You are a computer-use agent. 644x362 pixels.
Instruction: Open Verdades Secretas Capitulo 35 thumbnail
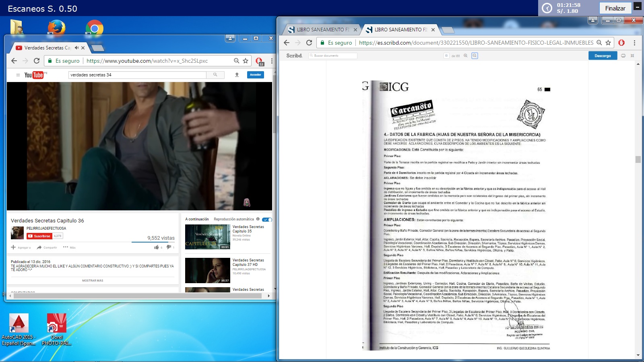207,237
